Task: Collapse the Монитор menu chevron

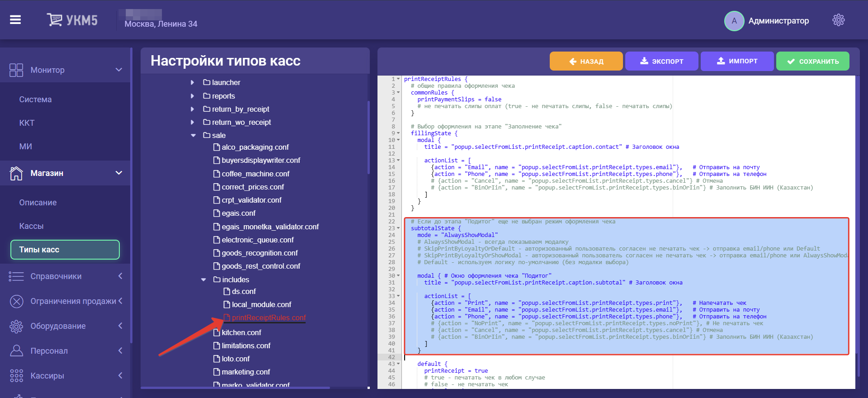Action: (x=119, y=70)
